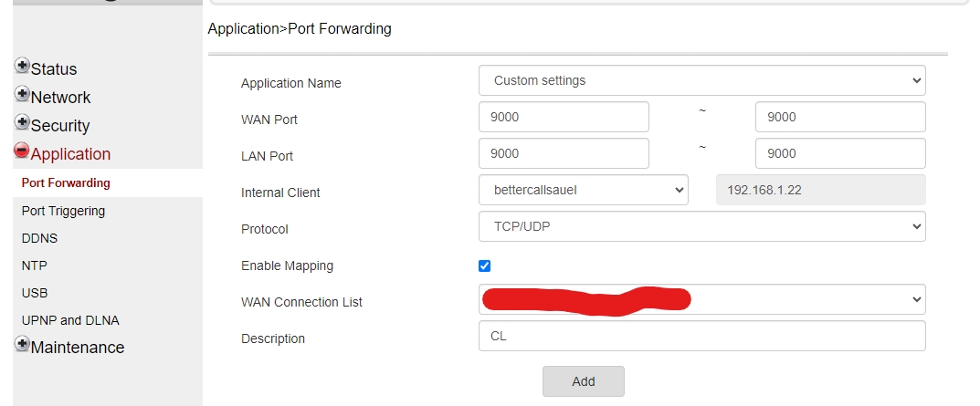Viewport: 980px width, 406px height.
Task: Collapse the Application section minus icon
Action: point(22,152)
